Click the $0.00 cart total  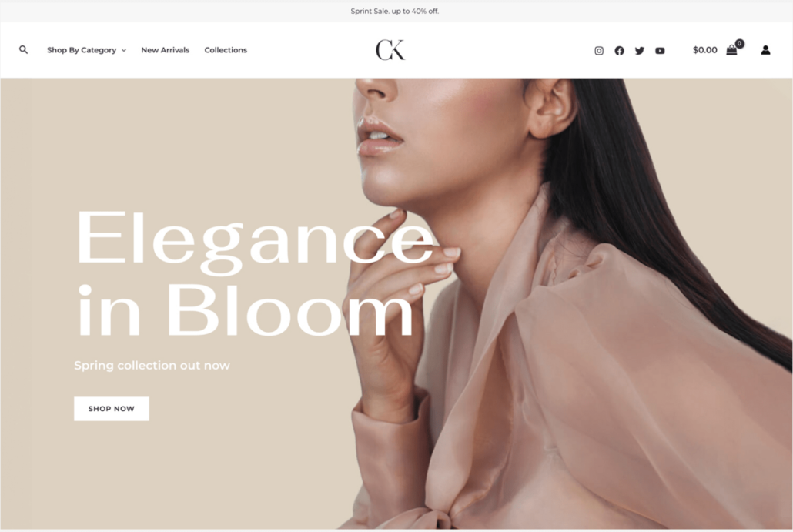coord(705,49)
